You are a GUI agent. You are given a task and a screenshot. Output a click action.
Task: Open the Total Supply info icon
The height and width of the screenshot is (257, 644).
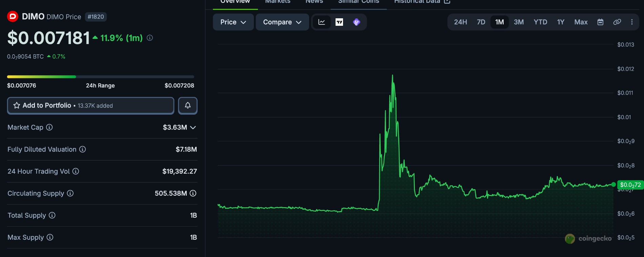[52, 215]
